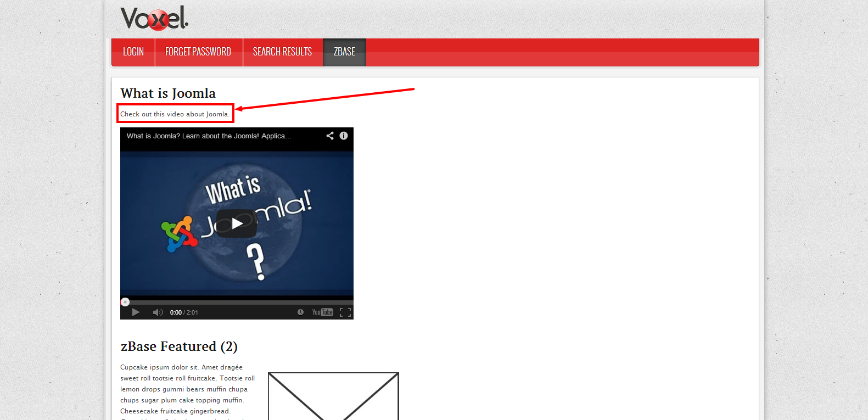Viewport: 868px width, 420px height.
Task: Click the Watch Later clock icon
Action: pos(300,312)
